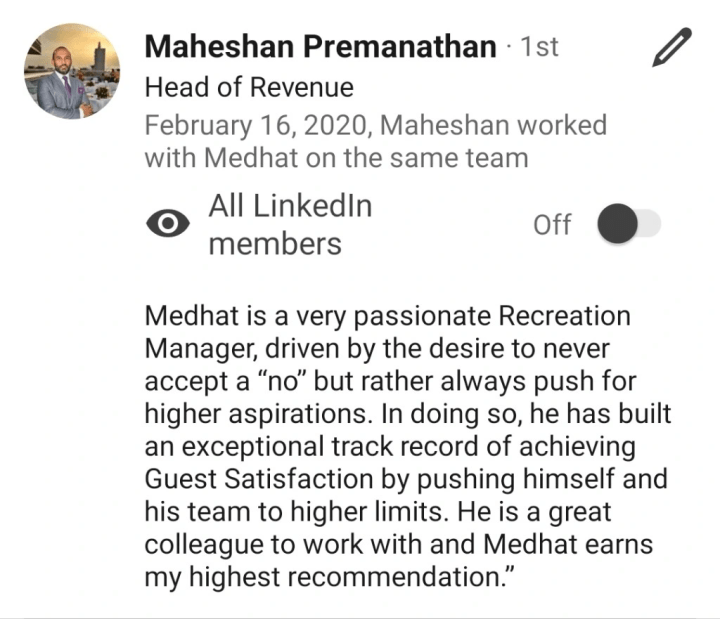Open Maheshan Premanathan's profile photo
This screenshot has height=619, width=720.
coord(72,72)
